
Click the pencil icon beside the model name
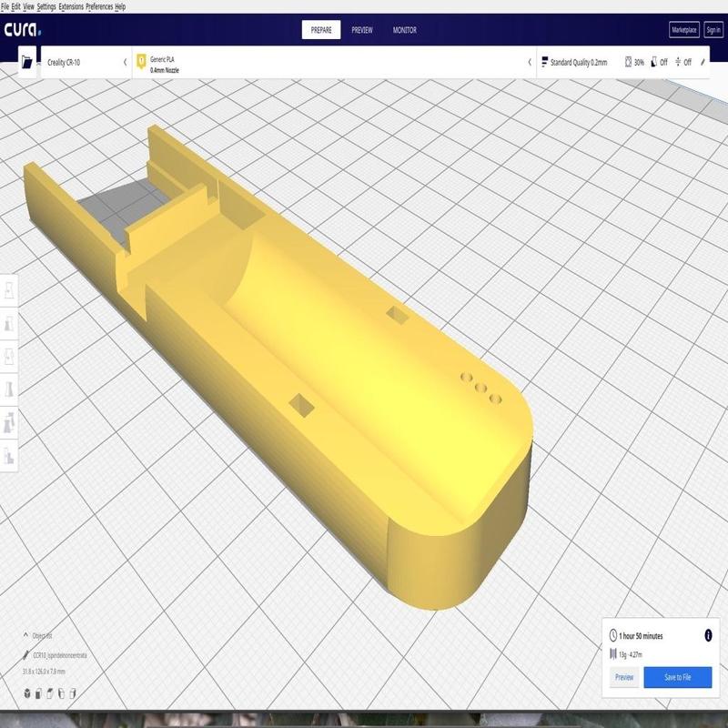(25, 655)
